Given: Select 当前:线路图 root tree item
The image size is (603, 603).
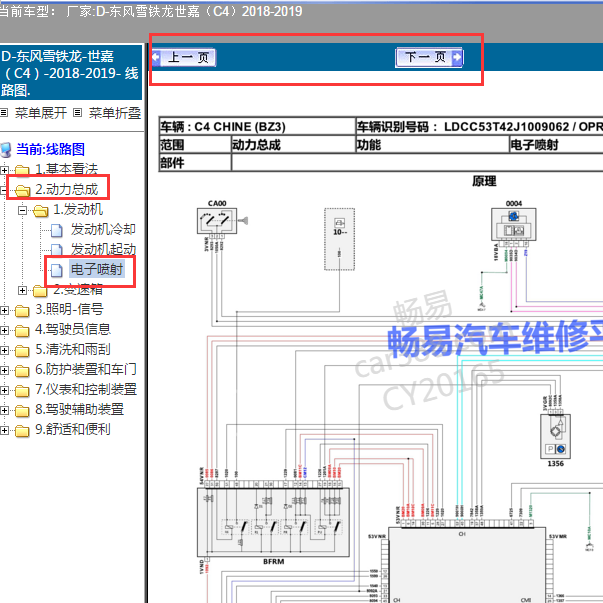Looking at the screenshot, I should tap(50, 149).
